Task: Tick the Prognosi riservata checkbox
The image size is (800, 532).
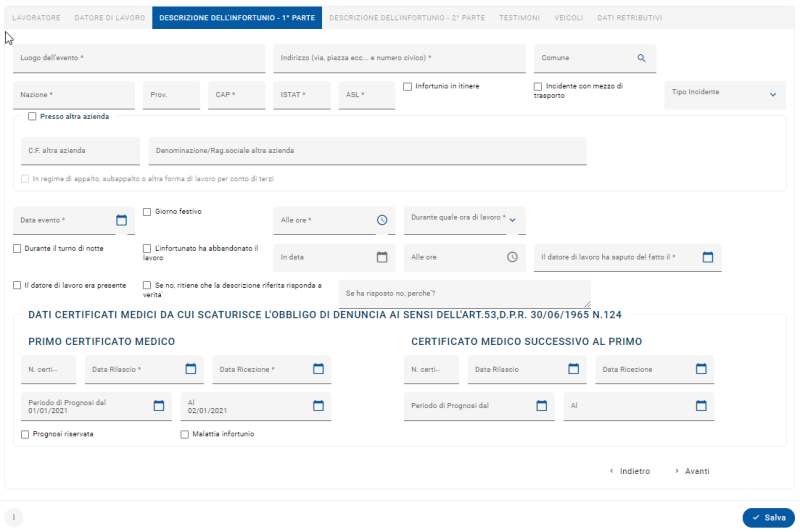Action: pos(25,434)
